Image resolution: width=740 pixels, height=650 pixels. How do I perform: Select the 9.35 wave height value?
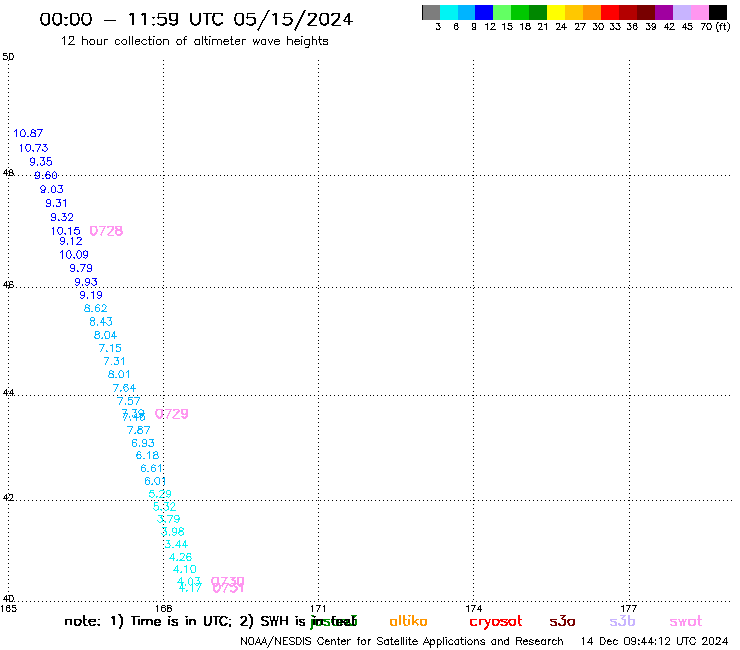point(41,162)
